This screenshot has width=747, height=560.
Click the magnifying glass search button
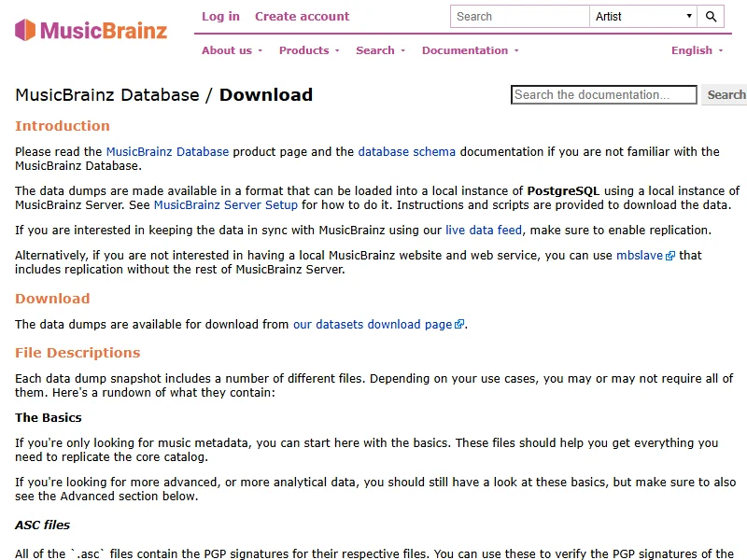[712, 17]
